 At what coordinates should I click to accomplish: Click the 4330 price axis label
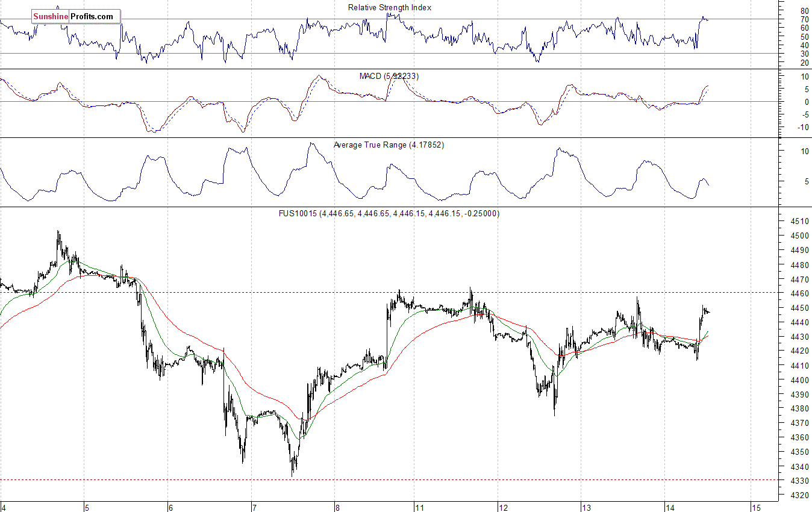click(799, 481)
